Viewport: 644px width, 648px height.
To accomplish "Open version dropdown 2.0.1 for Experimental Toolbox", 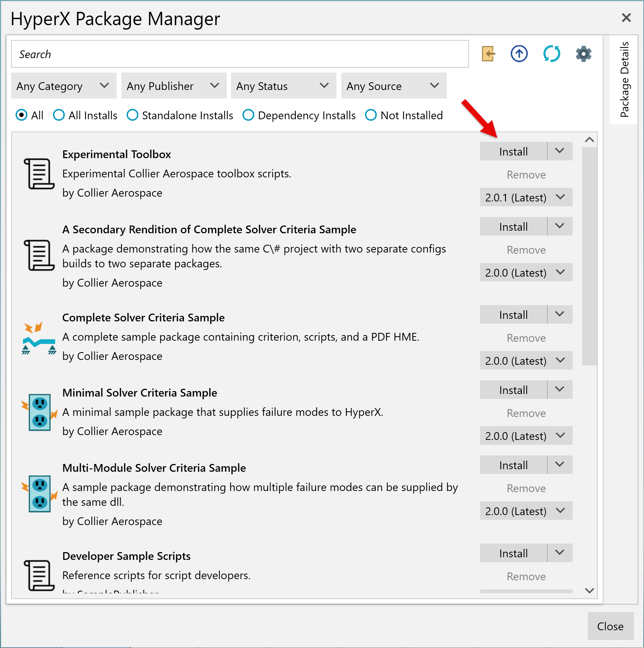I will tap(526, 197).
